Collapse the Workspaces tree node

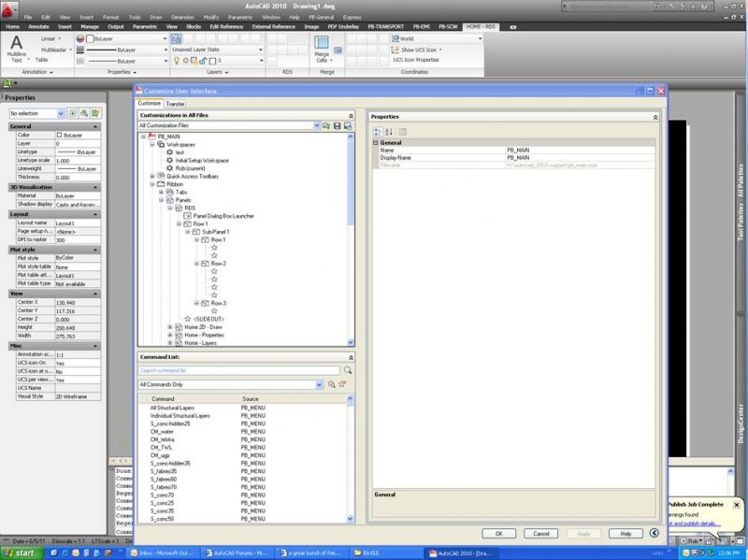(152, 145)
